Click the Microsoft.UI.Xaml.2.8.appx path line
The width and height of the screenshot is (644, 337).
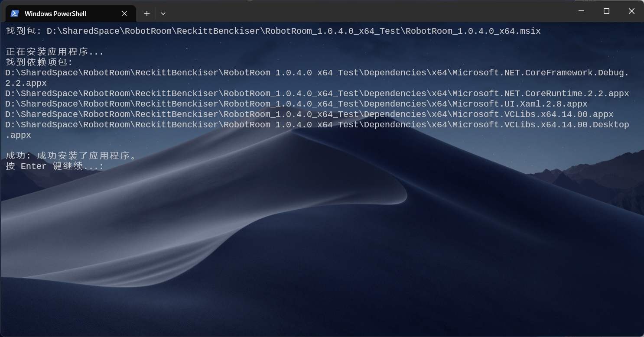(296, 104)
